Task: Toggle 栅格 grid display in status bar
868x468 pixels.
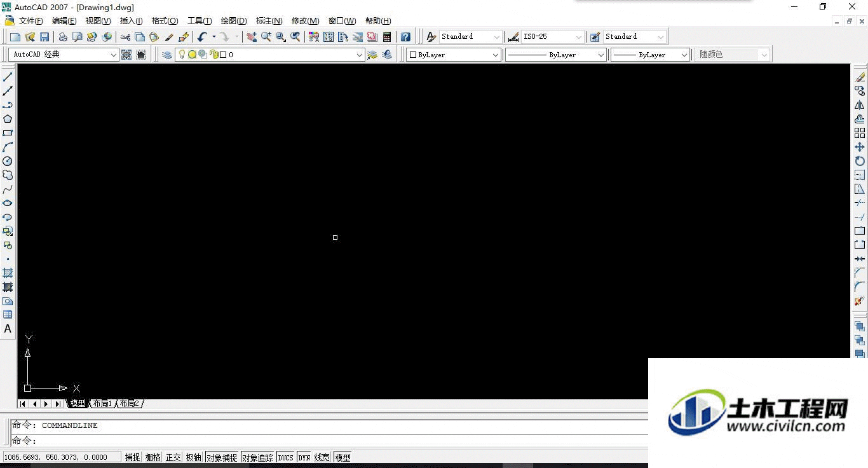Action: pos(153,457)
